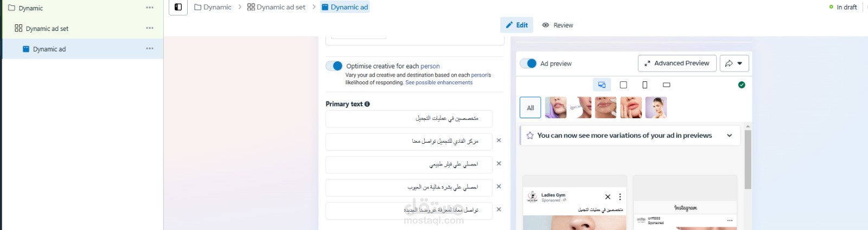The image size is (868, 230).
Task: Click the Advanced Preview button
Action: (x=676, y=63)
